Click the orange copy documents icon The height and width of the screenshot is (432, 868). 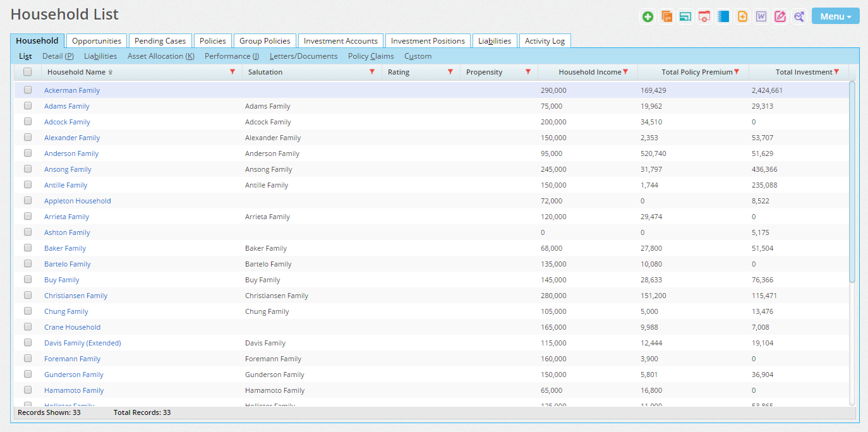pos(666,17)
